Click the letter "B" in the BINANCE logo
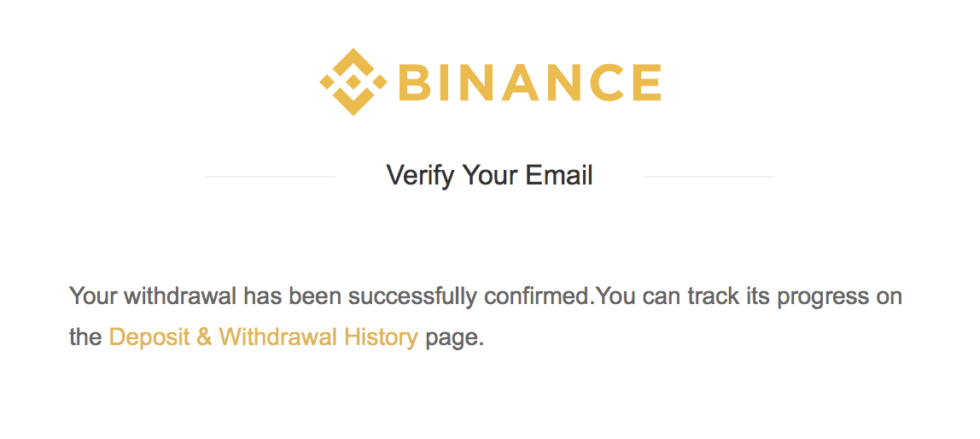Screen dimensions: 980x439 coord(416,83)
